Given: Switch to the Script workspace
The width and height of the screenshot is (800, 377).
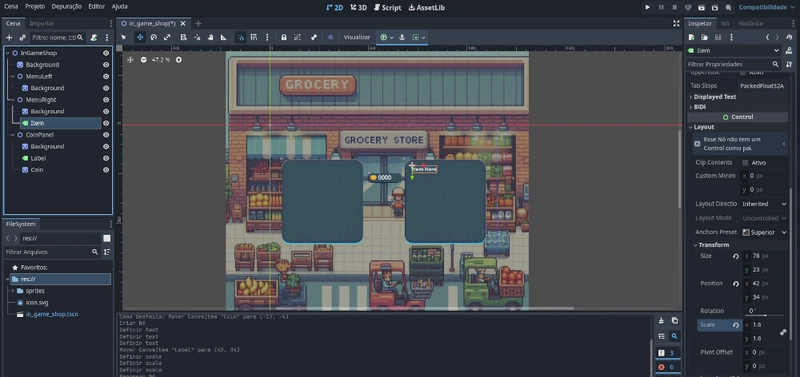Looking at the screenshot, I should click(387, 8).
